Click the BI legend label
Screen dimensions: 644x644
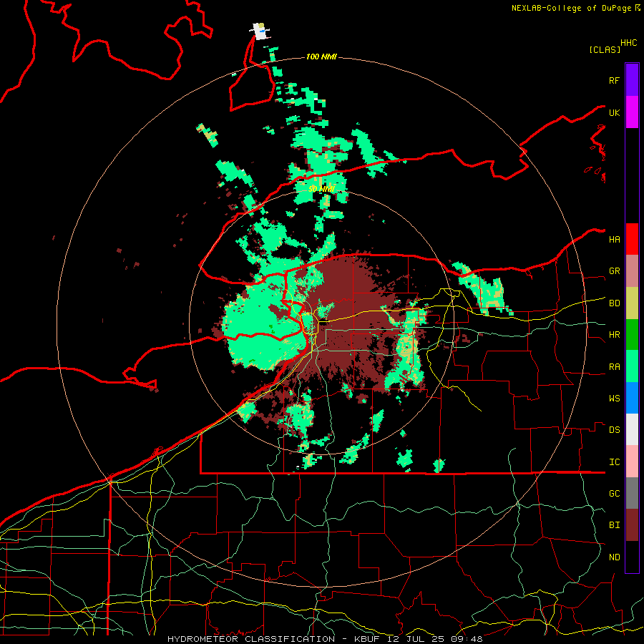(x=614, y=525)
